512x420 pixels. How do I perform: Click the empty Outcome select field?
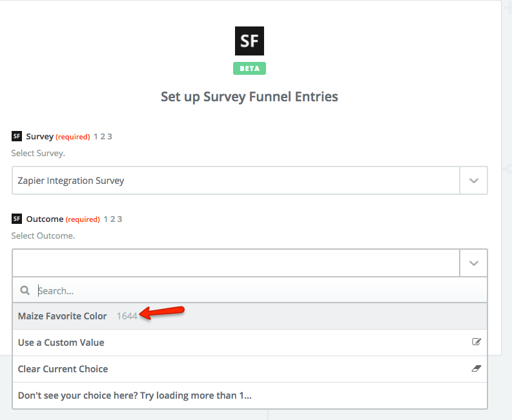tap(236, 263)
